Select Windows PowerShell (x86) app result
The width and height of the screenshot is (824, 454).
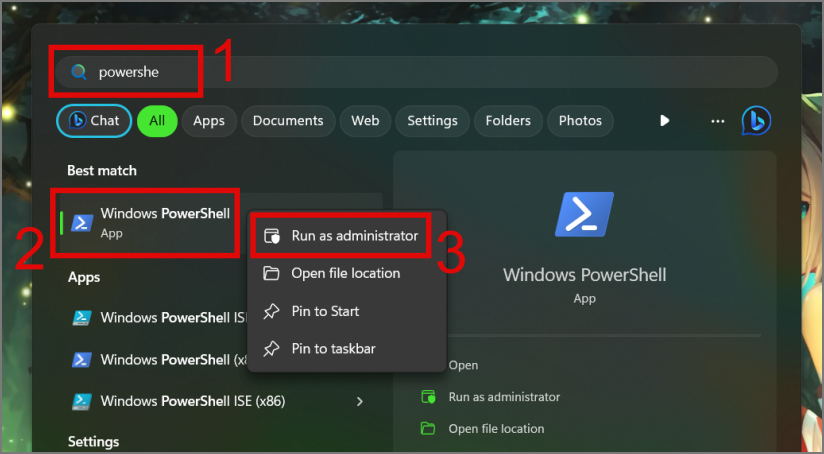click(x=158, y=359)
